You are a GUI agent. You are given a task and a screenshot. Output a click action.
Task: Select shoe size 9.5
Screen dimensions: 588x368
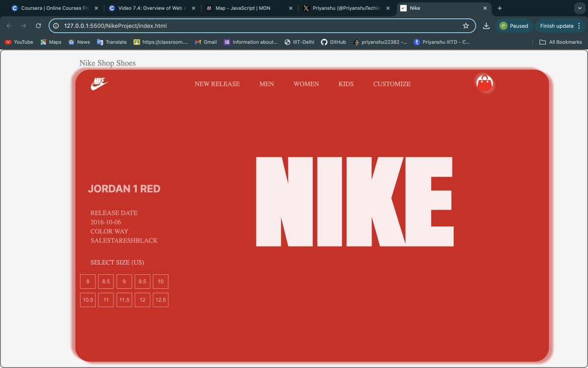tap(143, 282)
